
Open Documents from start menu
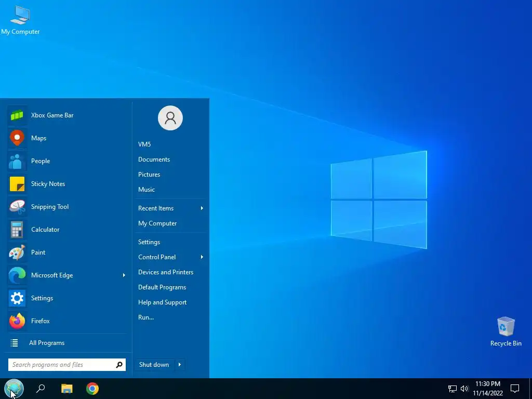tap(154, 159)
